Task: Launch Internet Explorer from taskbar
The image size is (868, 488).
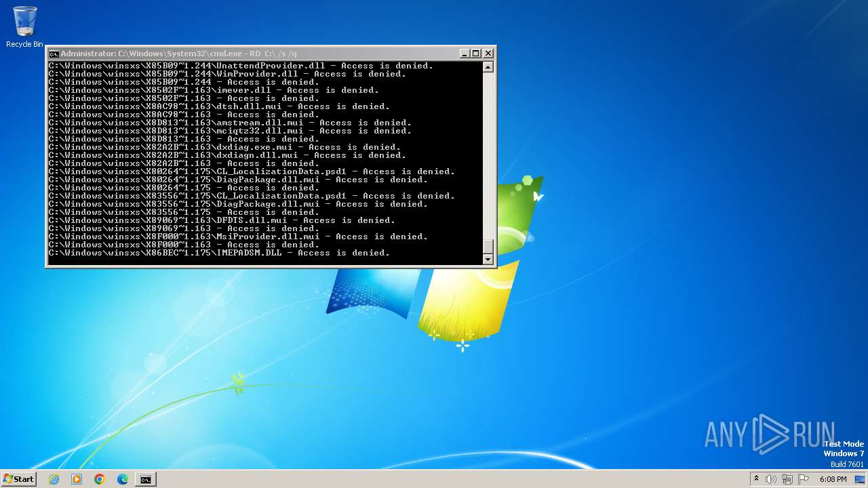Action: click(54, 479)
